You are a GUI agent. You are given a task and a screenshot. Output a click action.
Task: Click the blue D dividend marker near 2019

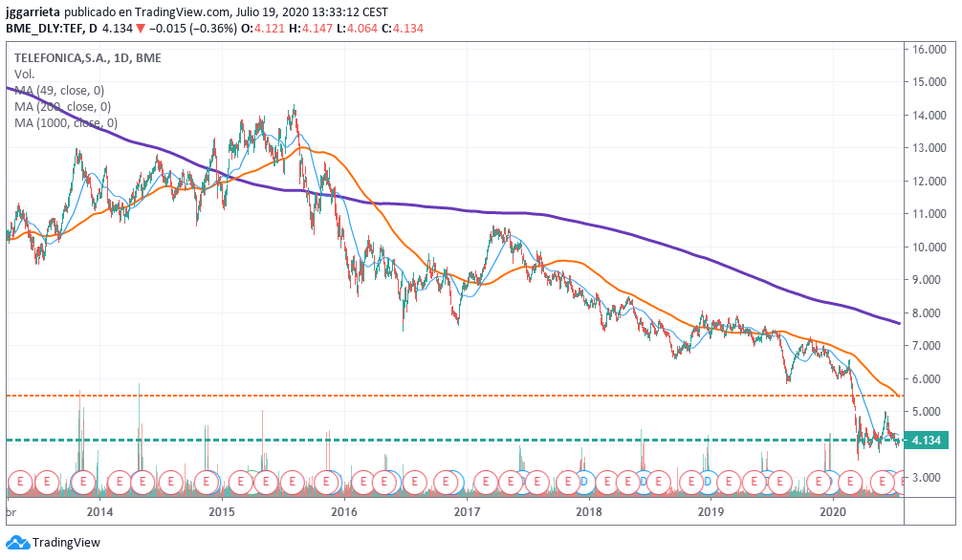708,482
